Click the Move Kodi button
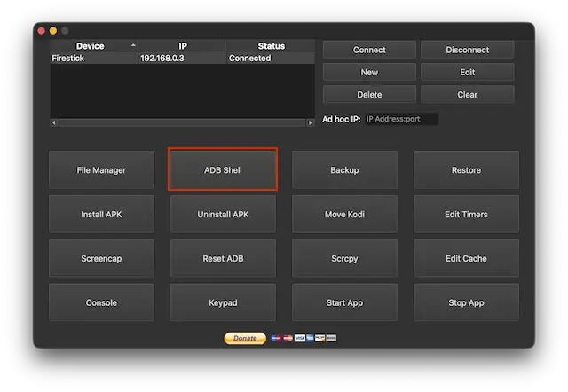This screenshot has width=568, height=392. tap(344, 215)
